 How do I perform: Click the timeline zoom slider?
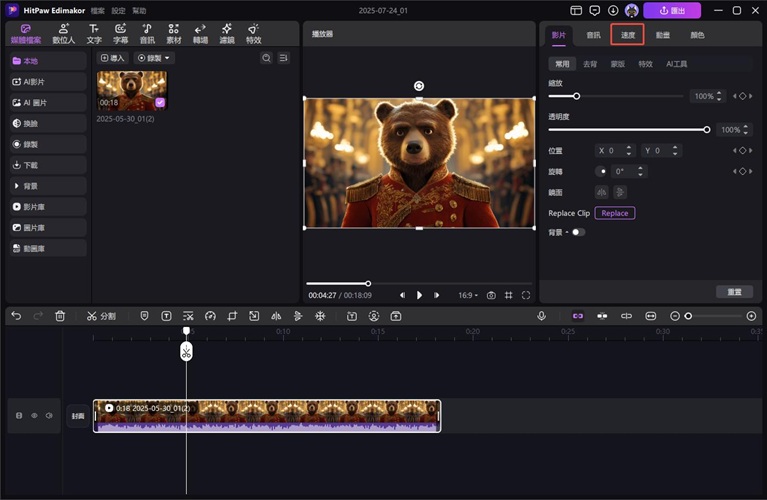[x=713, y=316]
